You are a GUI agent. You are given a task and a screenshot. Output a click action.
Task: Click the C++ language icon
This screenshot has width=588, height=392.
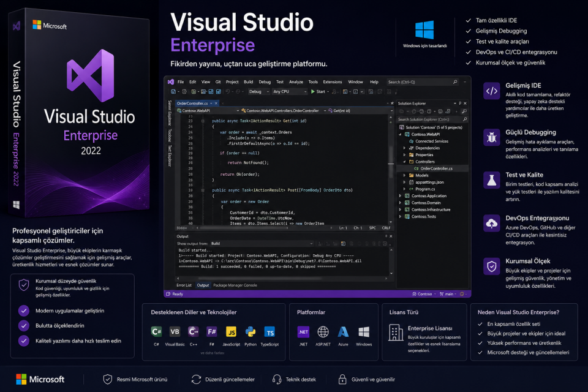point(194,331)
